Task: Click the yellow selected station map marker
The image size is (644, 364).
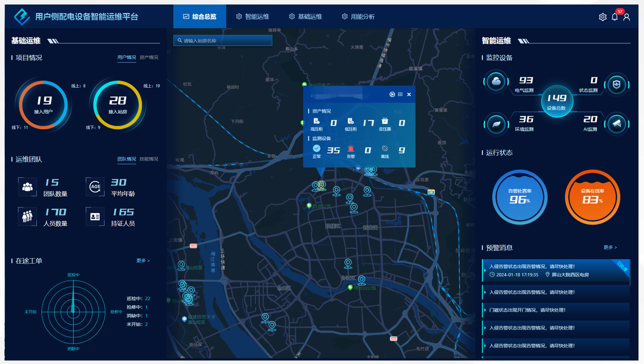Action: point(322,185)
